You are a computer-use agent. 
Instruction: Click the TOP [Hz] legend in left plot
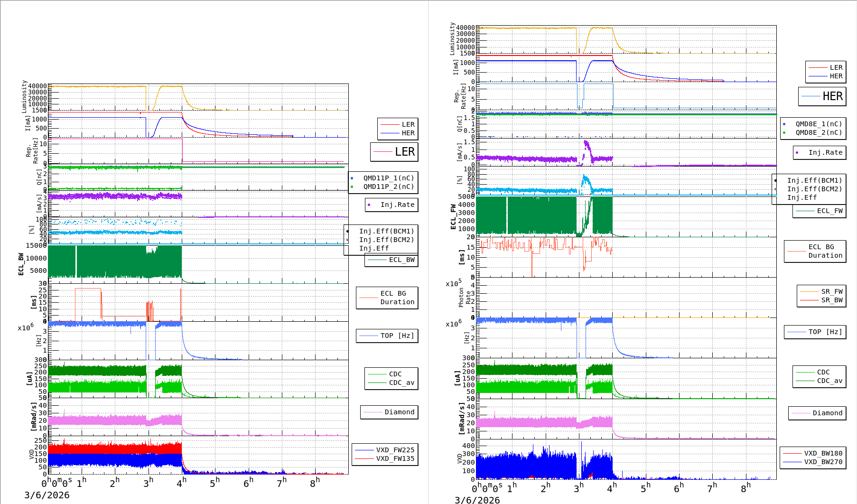click(387, 336)
